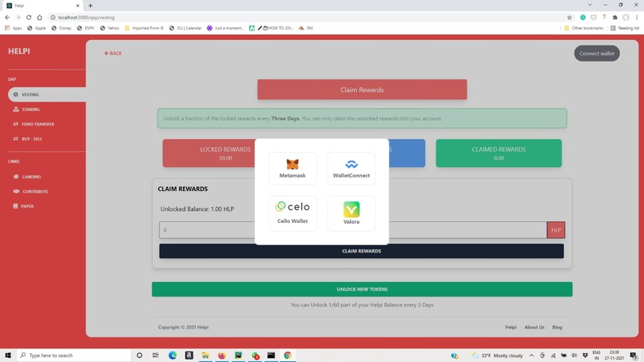Viewport: 644px width, 362px height.
Task: Open the Blog footer link
Action: click(557, 327)
